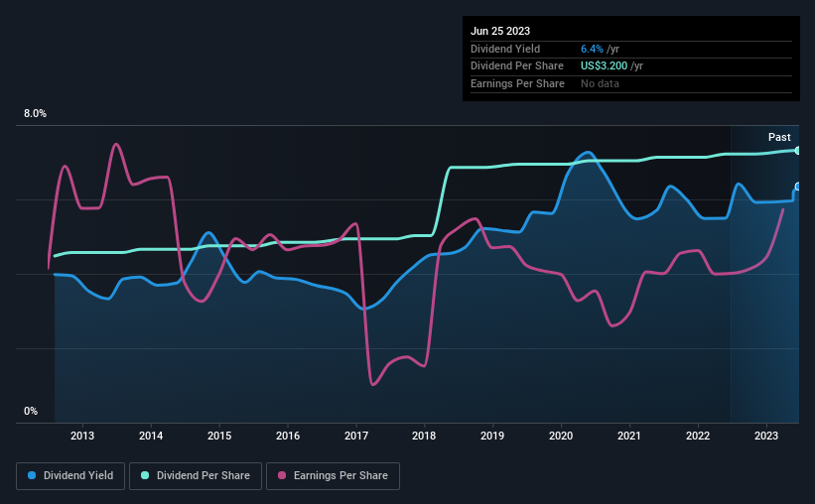
Task: Click the 6.4% dividend yield value
Action: coord(592,49)
